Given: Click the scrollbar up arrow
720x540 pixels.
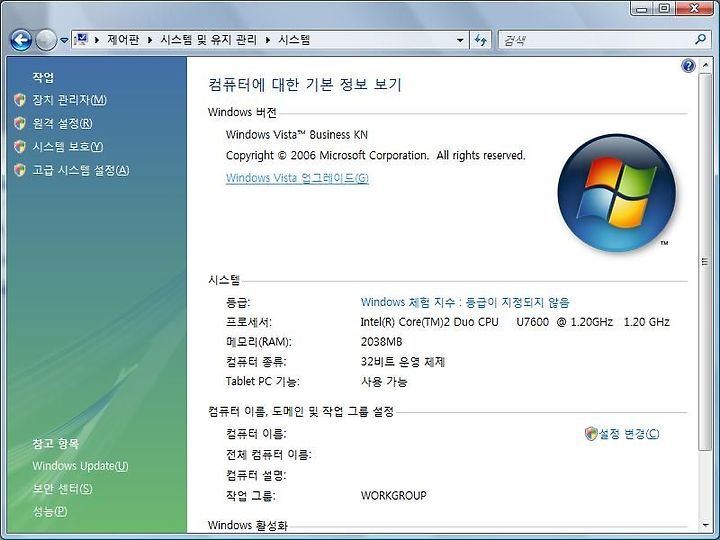Looking at the screenshot, I should point(705,65).
